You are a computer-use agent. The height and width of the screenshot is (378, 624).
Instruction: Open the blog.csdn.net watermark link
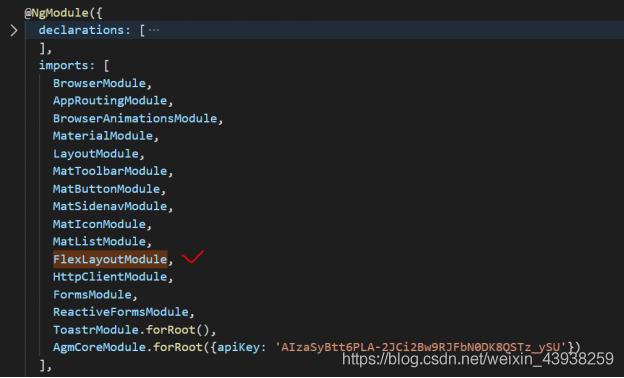(x=478, y=359)
